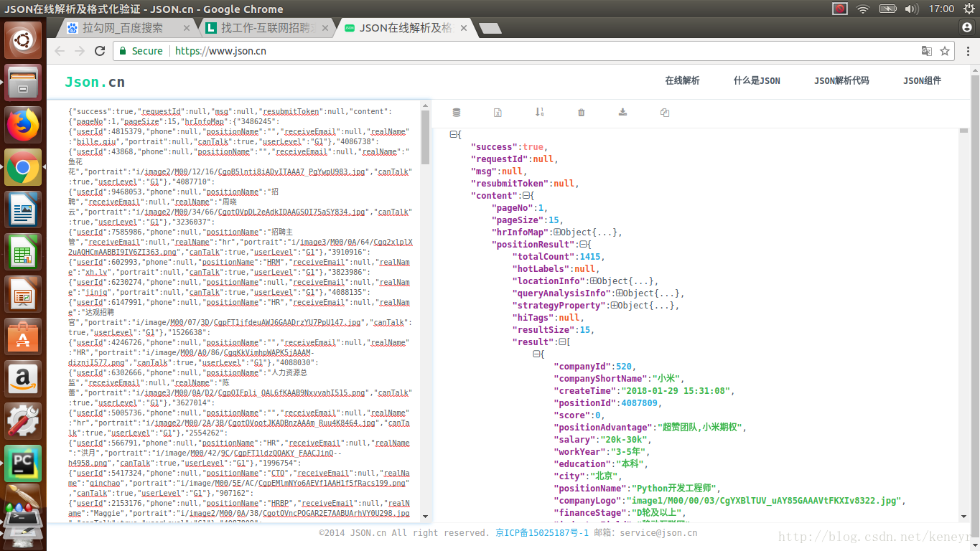Click the Chrome profile avatar icon
This screenshot has width=980, height=551.
pos(967,27)
